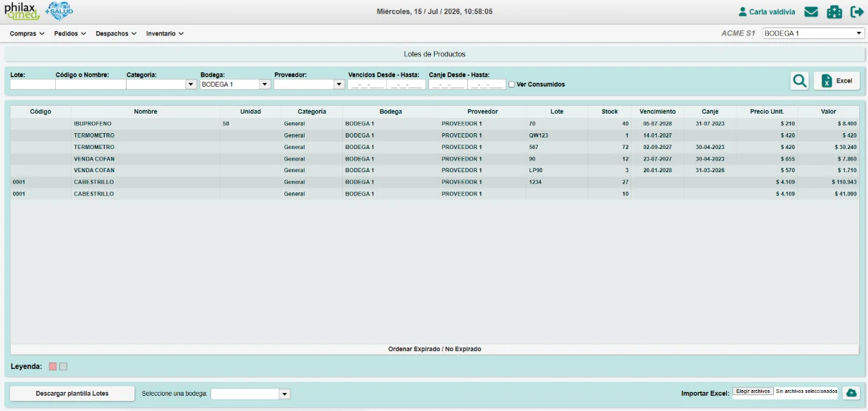Toggle the Ver Consumidos checkbox
The image size is (868, 411).
[x=512, y=85]
